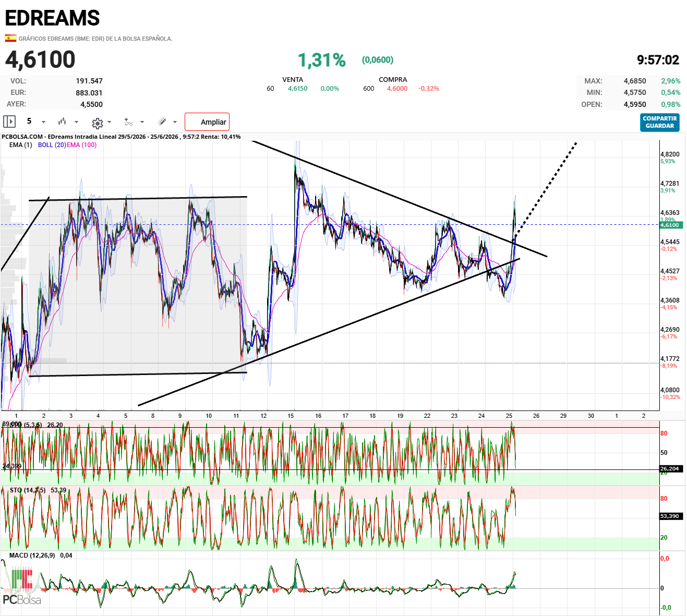
Task: Click the OPEN value 4,5950
Action: click(635, 104)
